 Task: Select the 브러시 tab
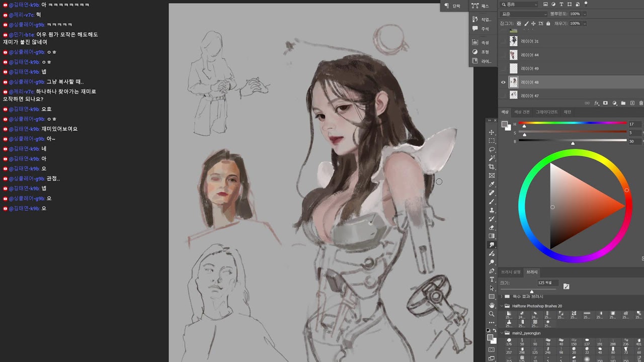[532, 272]
